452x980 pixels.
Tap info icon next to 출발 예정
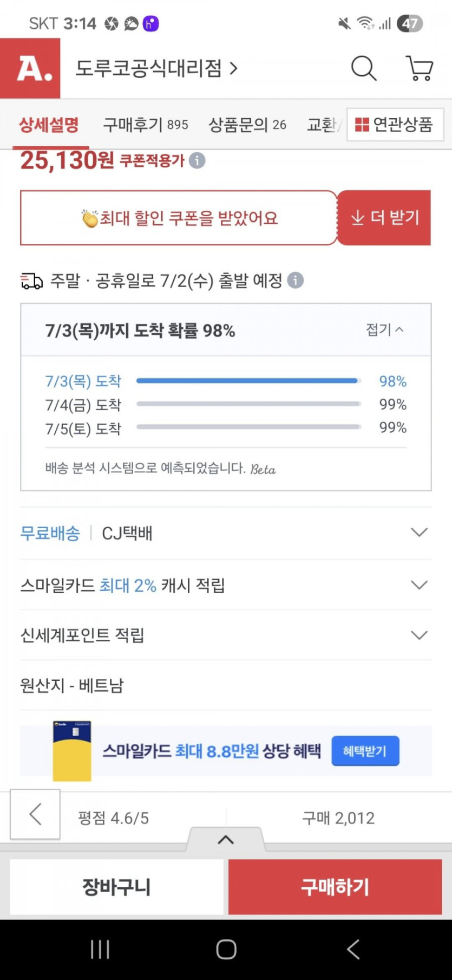(x=295, y=281)
